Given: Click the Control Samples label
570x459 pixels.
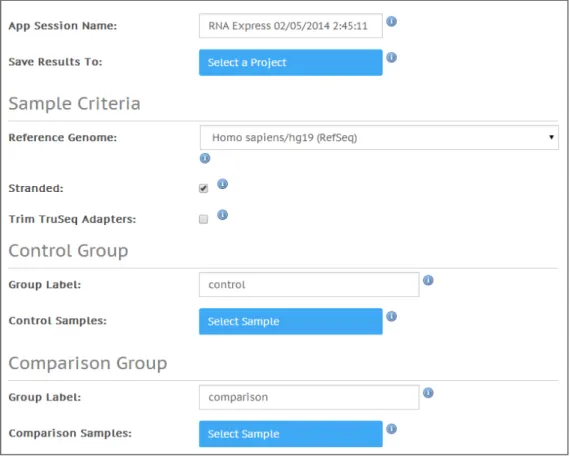Looking at the screenshot, I should point(57,321).
